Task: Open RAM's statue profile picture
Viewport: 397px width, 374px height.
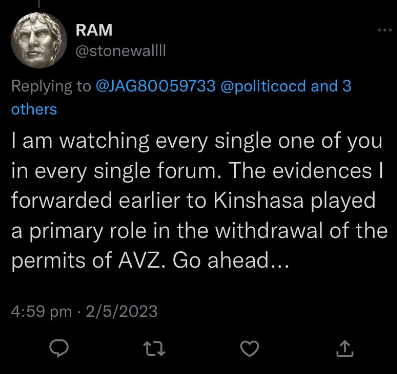Action: tap(39, 40)
